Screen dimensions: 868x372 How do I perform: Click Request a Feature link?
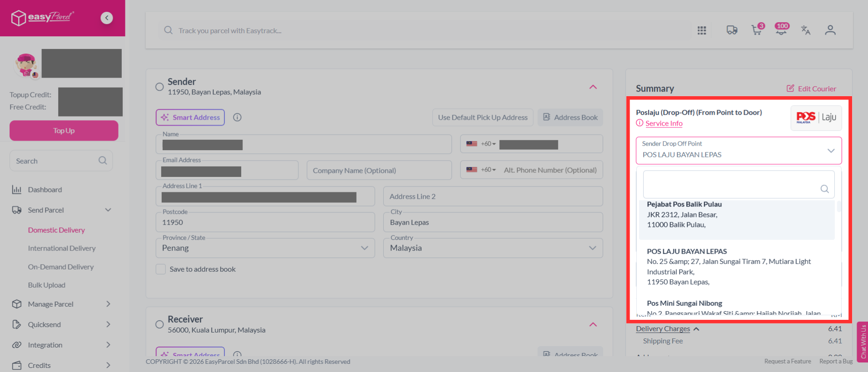click(788, 361)
